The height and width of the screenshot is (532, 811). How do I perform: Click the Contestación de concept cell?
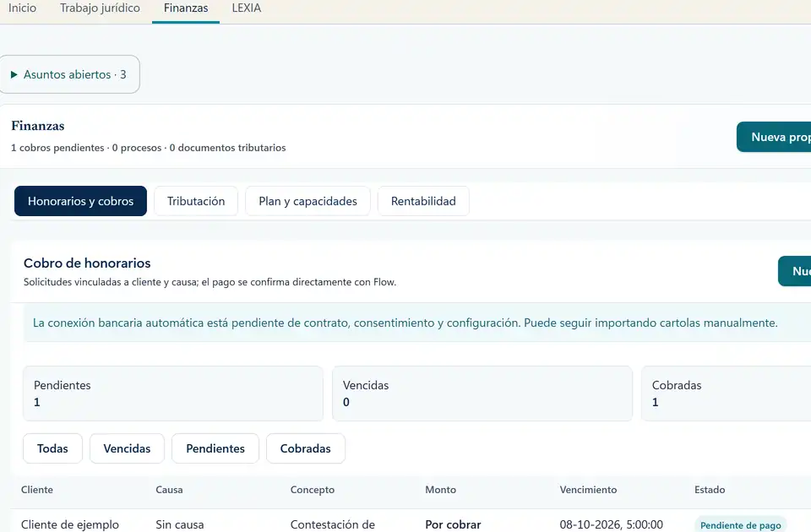333,524
